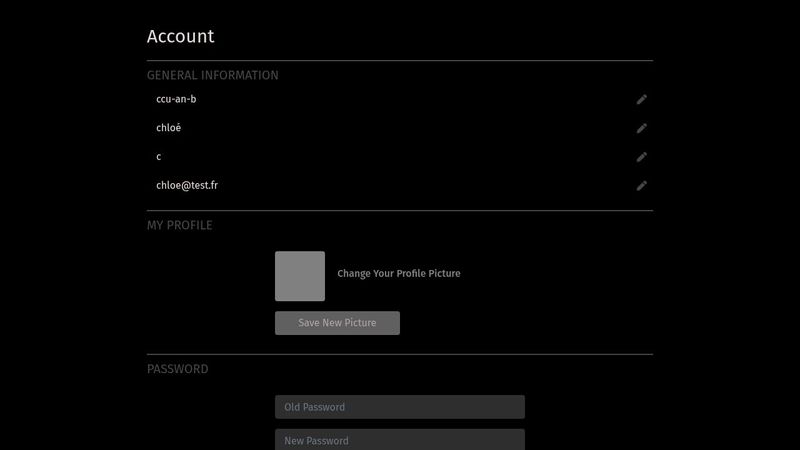Edit the chloé name field via pencil
Screen dimensions: 800x450
(x=642, y=128)
